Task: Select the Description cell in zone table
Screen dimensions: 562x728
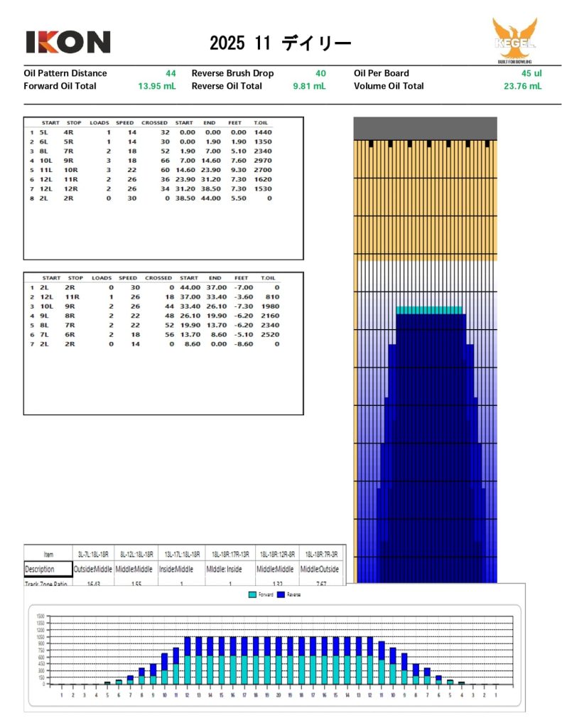Action: pos(48,569)
